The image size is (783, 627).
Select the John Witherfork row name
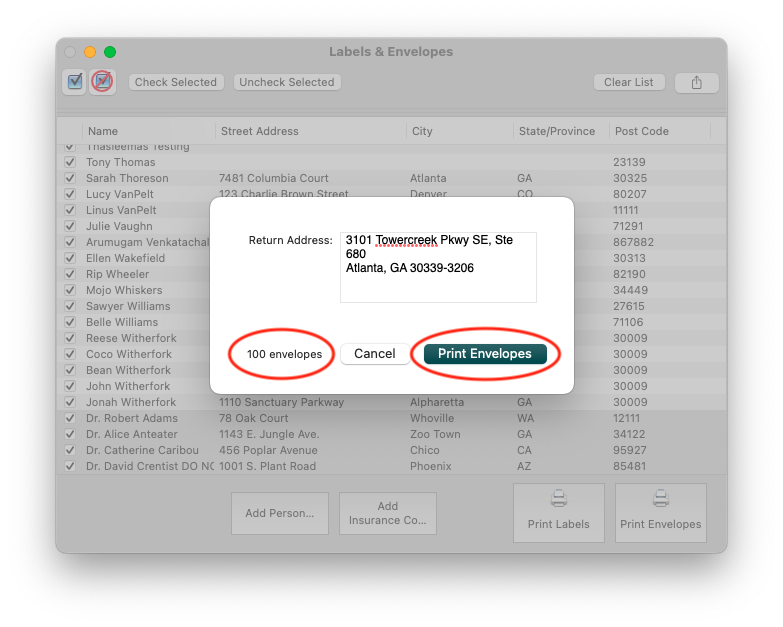[x=128, y=386]
